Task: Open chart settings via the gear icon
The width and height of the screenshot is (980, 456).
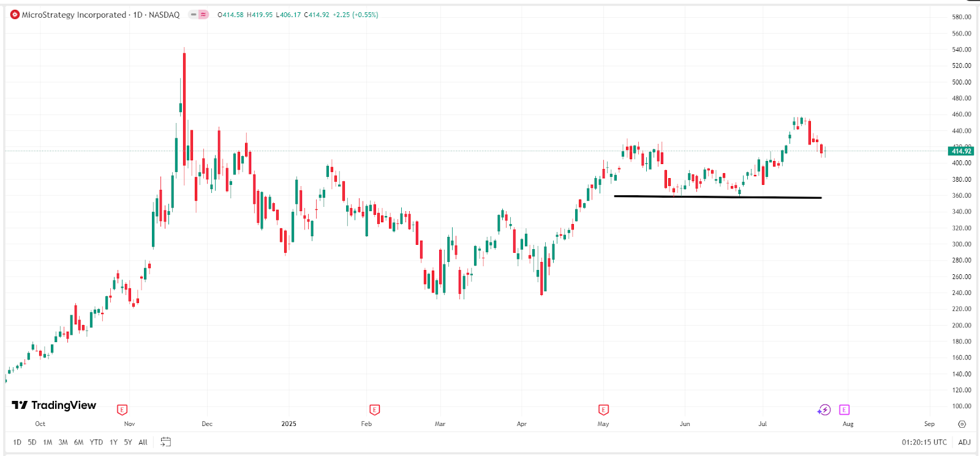Action: 960,423
